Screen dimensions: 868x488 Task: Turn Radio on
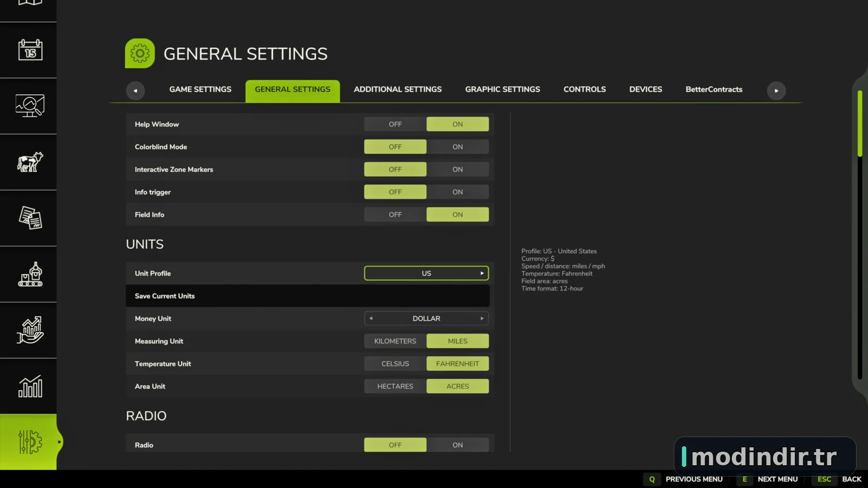[457, 445]
